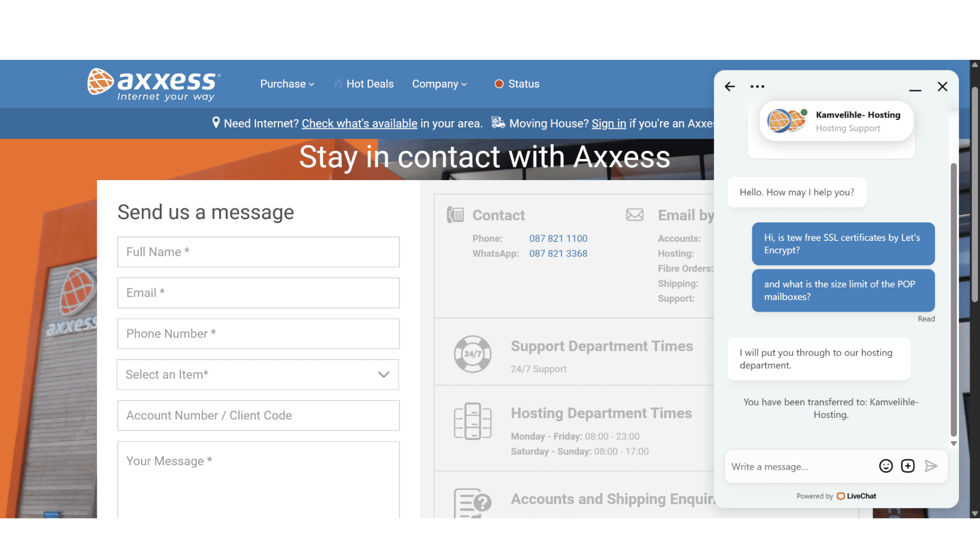The image size is (980, 552).
Task: Click the Accounts and Shipping enquiries icon
Action: pos(473,503)
